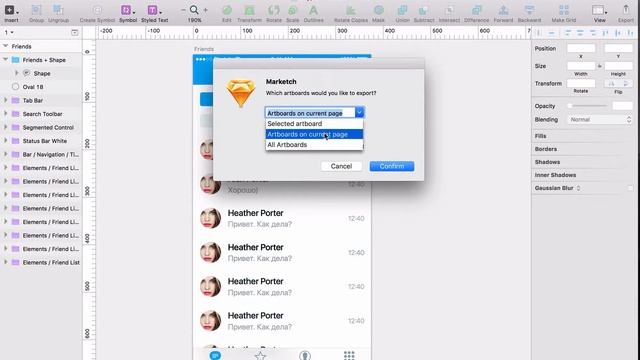The width and height of the screenshot is (640, 360).
Task: Click the Friends artboard title on canvas
Action: point(204,49)
